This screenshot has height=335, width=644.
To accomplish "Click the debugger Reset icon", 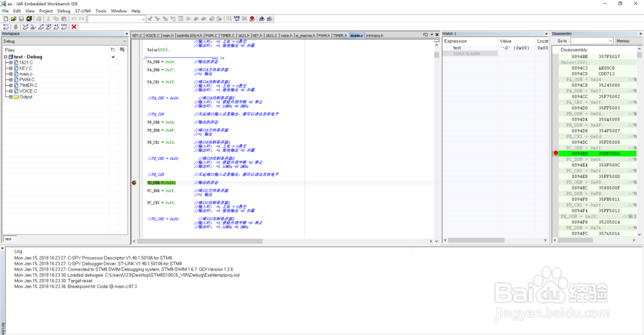I will coord(6,26).
